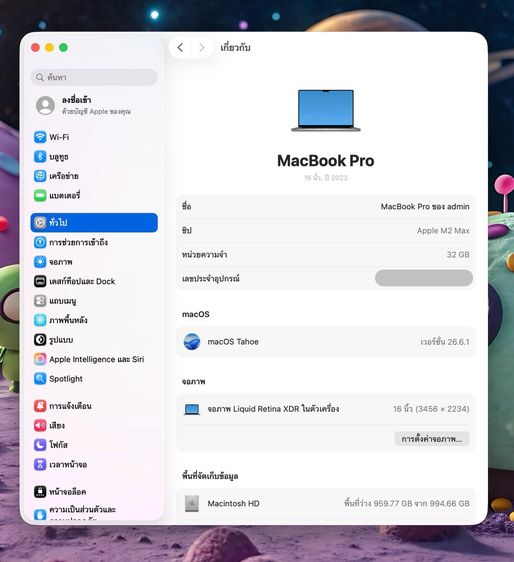Click the 'ชื่อ' name row label
Screen dimensions: 514x562
tap(186, 206)
